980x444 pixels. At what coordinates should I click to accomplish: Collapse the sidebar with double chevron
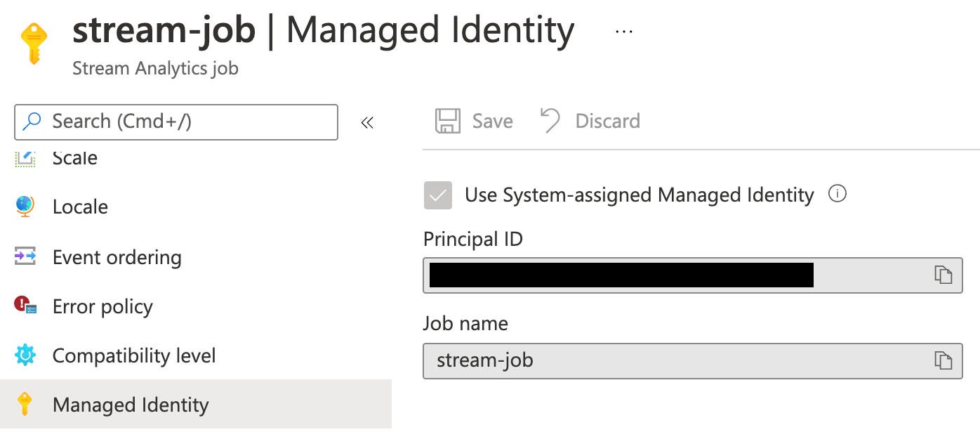click(367, 123)
